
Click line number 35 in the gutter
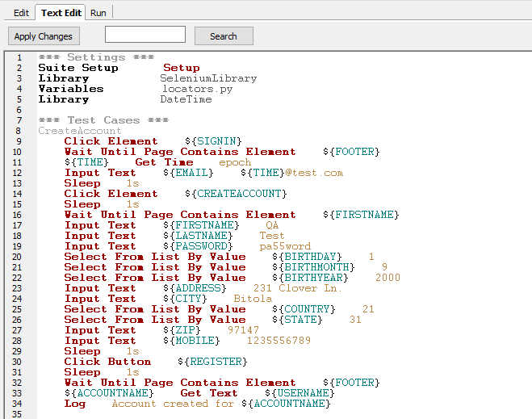pos(17,414)
